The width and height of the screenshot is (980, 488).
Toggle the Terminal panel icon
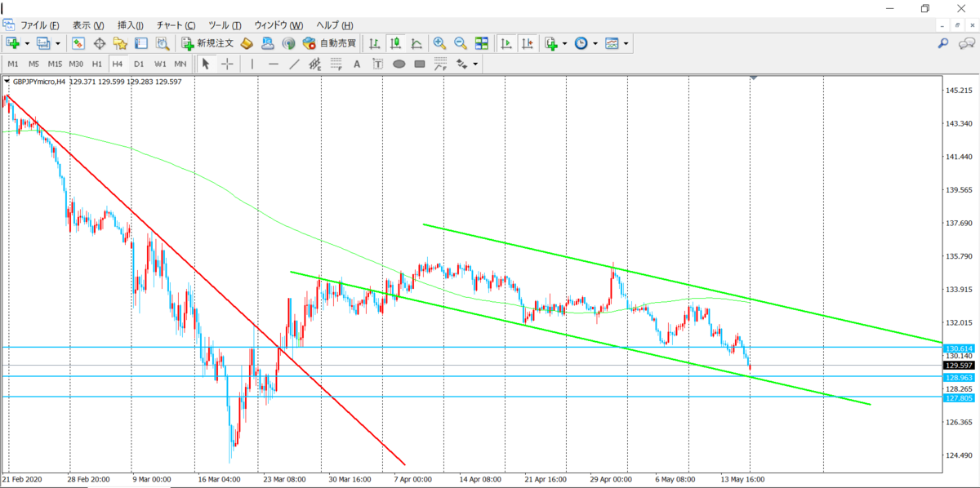pyautogui.click(x=140, y=43)
